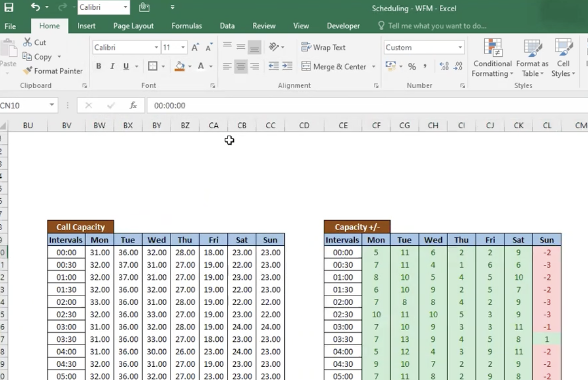Toggle Italic formatting
The image size is (588, 380).
pyautogui.click(x=113, y=66)
